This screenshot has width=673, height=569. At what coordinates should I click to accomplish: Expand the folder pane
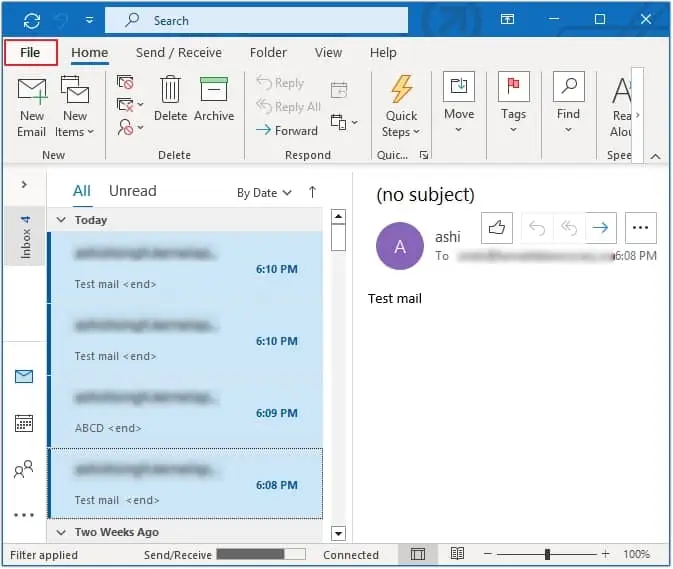[x=24, y=185]
